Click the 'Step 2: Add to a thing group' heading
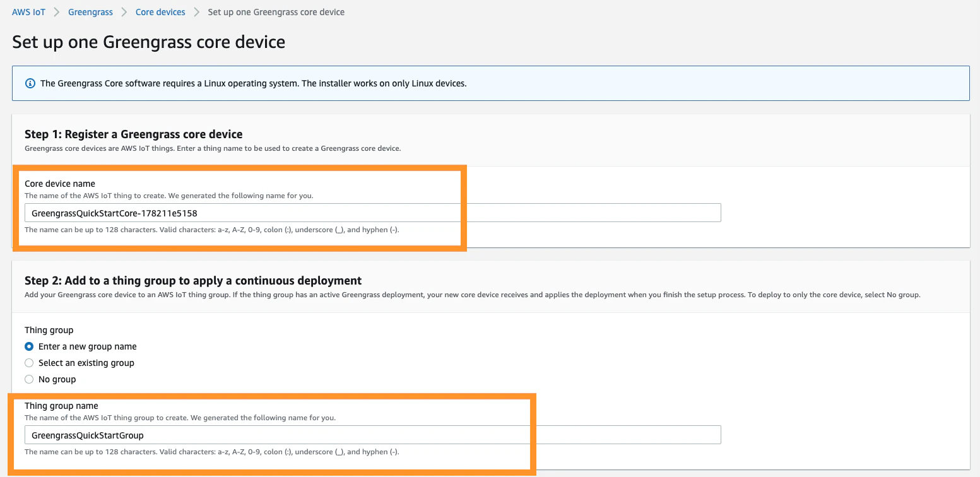This screenshot has height=477, width=980. pyautogui.click(x=193, y=280)
